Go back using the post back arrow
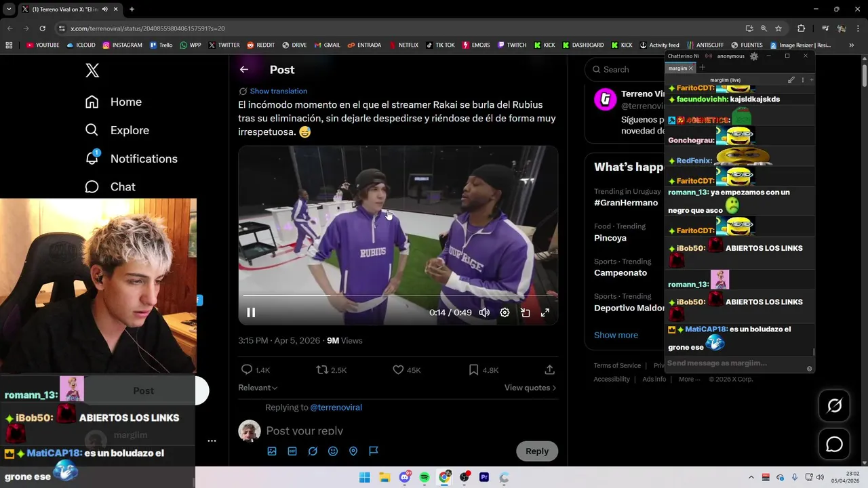The image size is (868, 488). [x=244, y=69]
